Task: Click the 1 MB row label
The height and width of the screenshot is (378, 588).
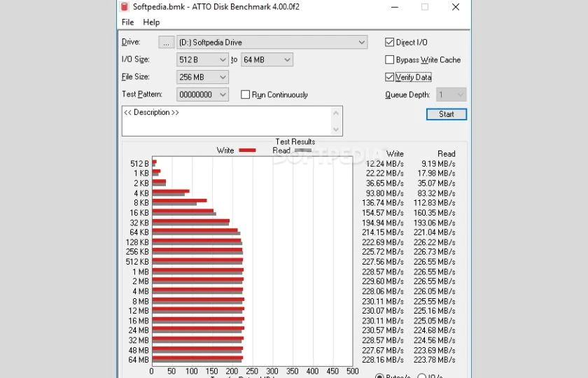Action: (140, 272)
